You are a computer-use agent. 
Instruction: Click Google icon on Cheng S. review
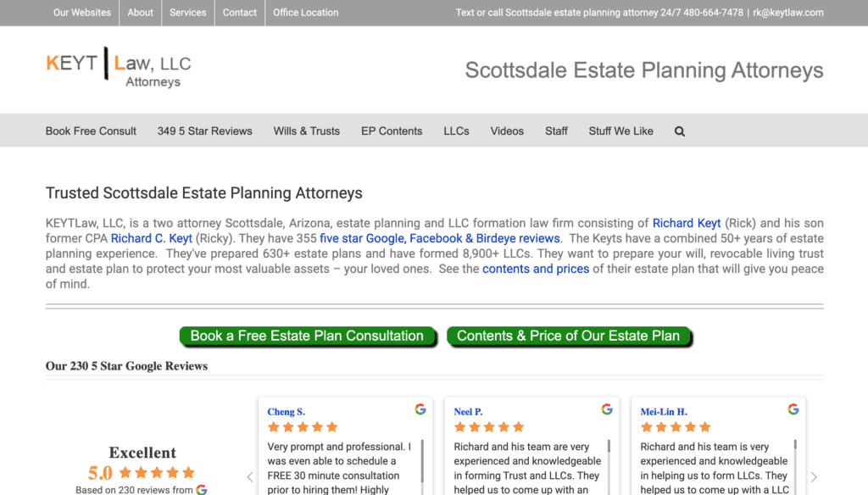pos(420,409)
